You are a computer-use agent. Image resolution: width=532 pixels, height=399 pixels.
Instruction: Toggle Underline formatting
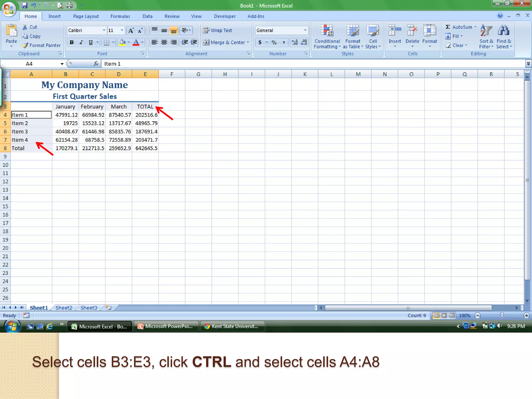90,42
